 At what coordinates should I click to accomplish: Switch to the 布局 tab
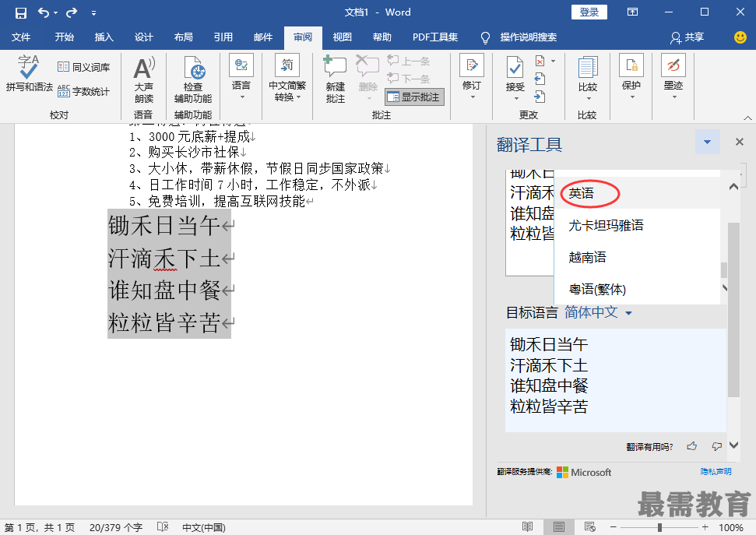[x=183, y=37]
